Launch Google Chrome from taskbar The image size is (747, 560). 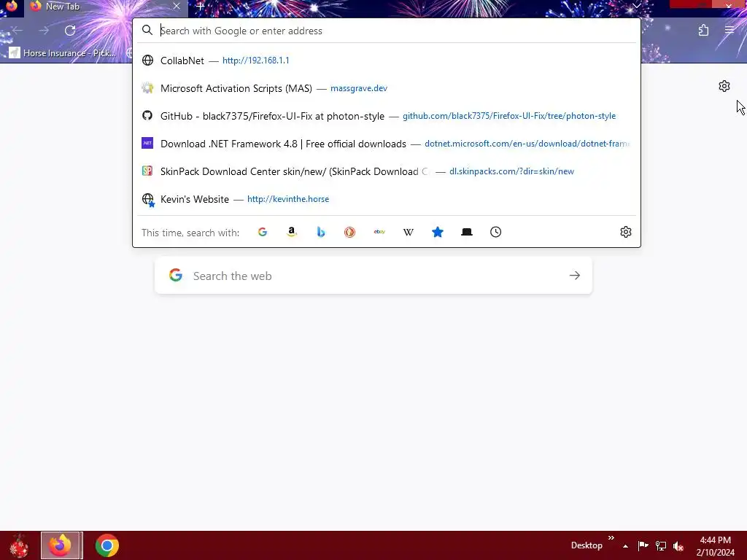[107, 545]
